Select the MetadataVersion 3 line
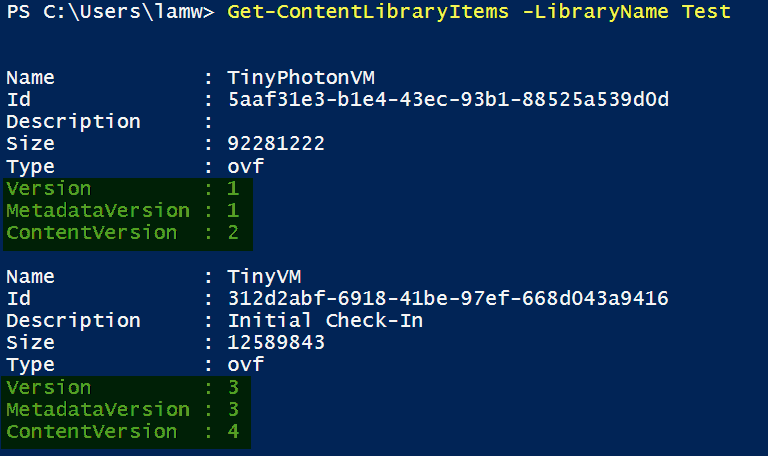Image resolution: width=768 pixels, height=456 pixels. point(126,409)
